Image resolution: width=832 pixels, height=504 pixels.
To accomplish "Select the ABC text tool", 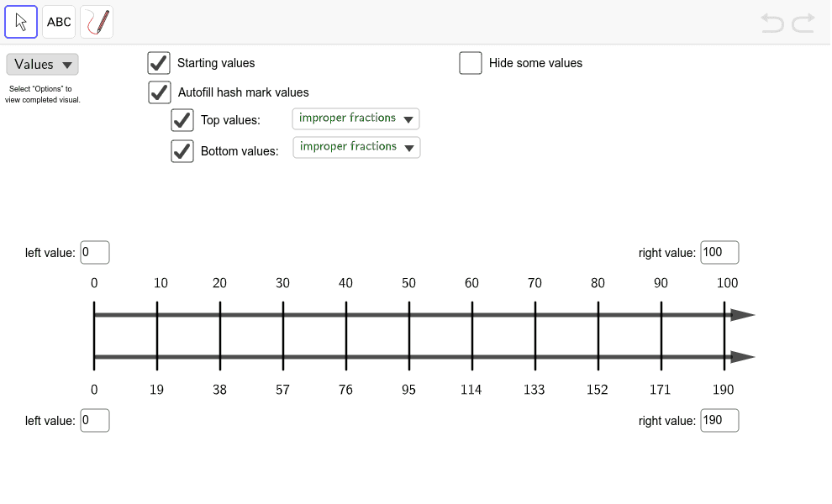I will point(59,22).
